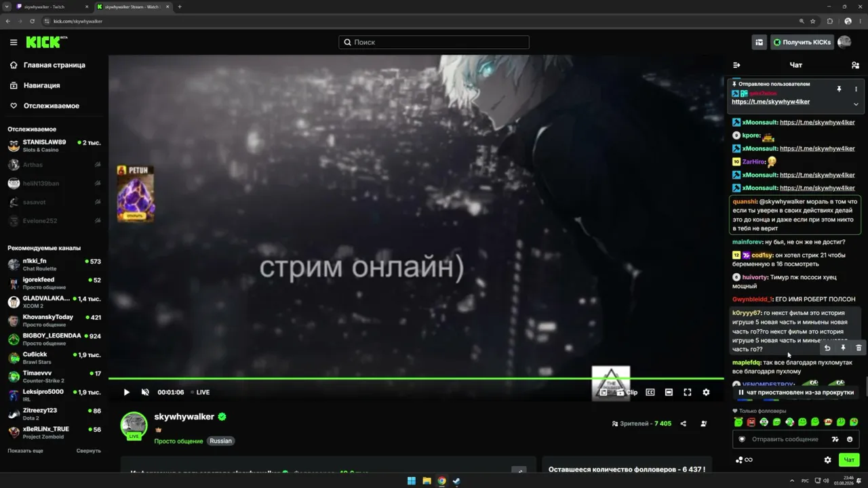Viewport: 868px width, 488px height.
Task: Click the chat identity shield icon
Action: [742, 439]
